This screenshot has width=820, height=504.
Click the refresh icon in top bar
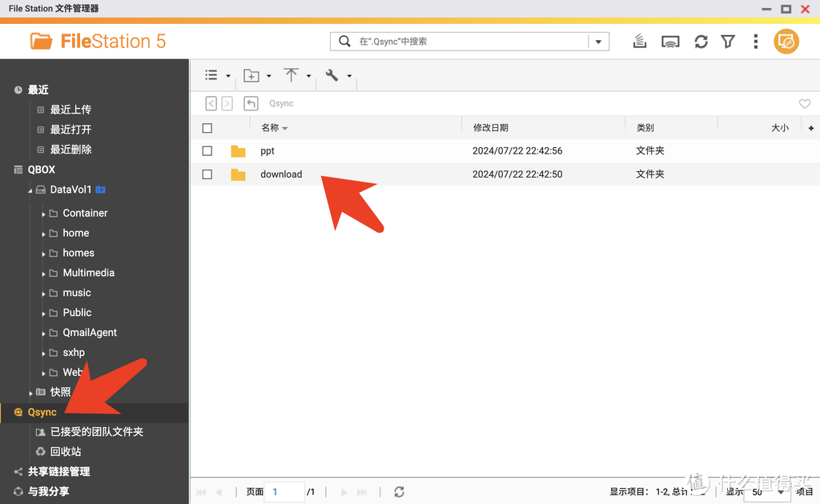click(x=701, y=42)
